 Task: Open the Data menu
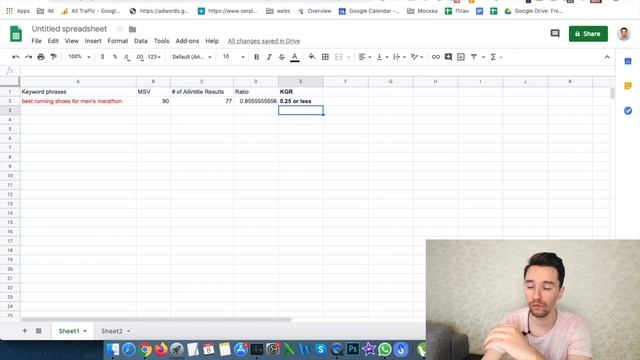(x=140, y=41)
